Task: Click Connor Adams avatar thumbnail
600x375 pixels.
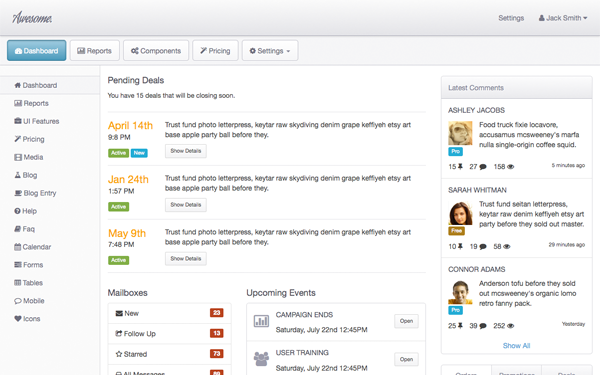Action: 460,292
